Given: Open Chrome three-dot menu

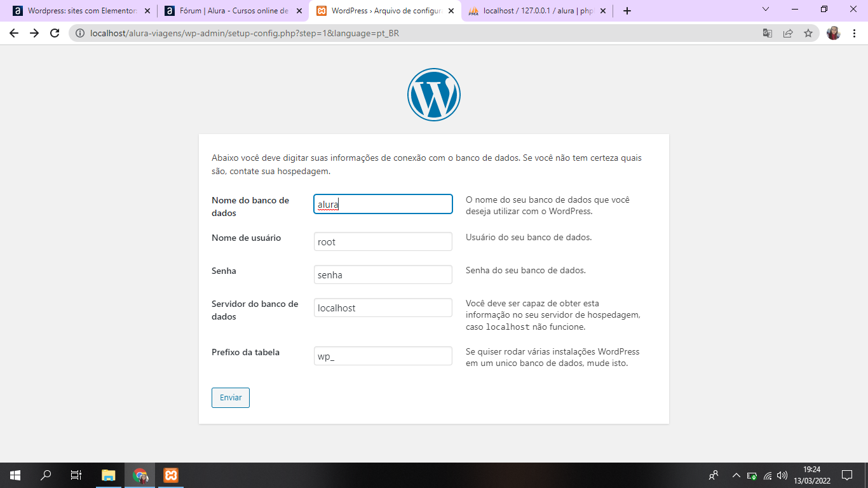Looking at the screenshot, I should (x=854, y=33).
